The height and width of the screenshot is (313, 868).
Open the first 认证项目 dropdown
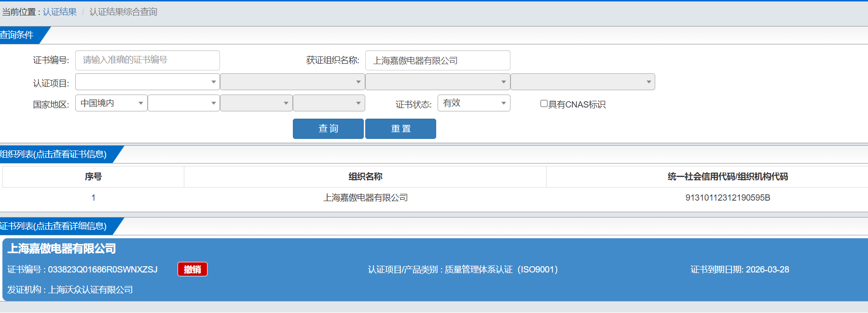(x=148, y=82)
